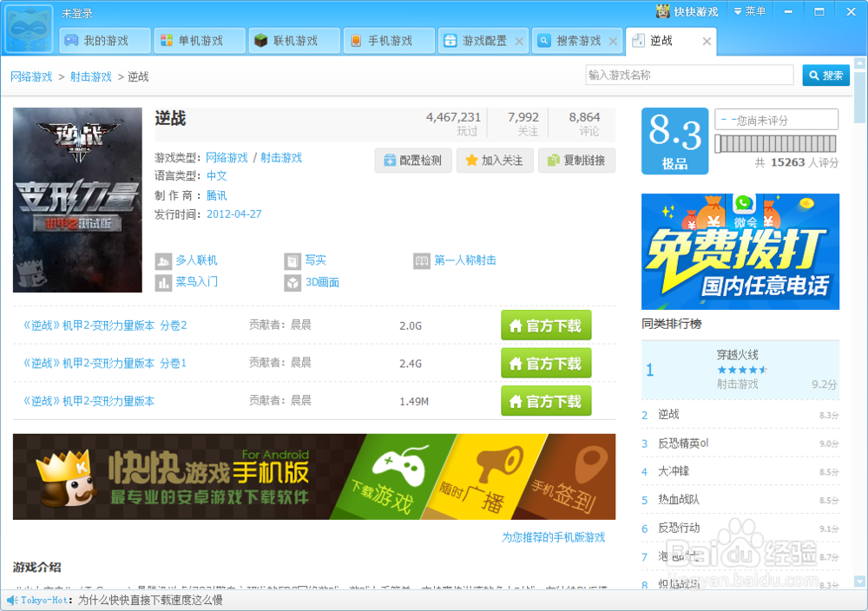Switch to the 手机游戏 tab
Viewport: 868px width, 611px height.
click(388, 40)
